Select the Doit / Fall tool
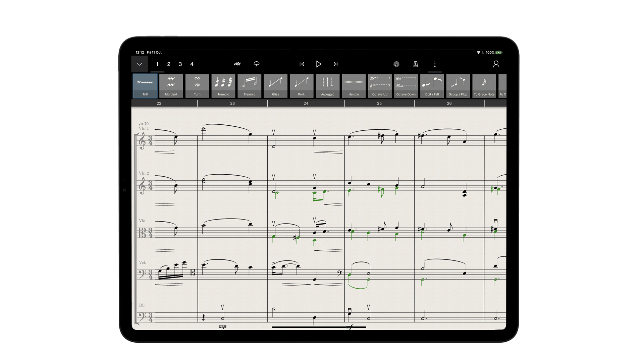Viewport: 644px width, 362px height. tap(432, 86)
